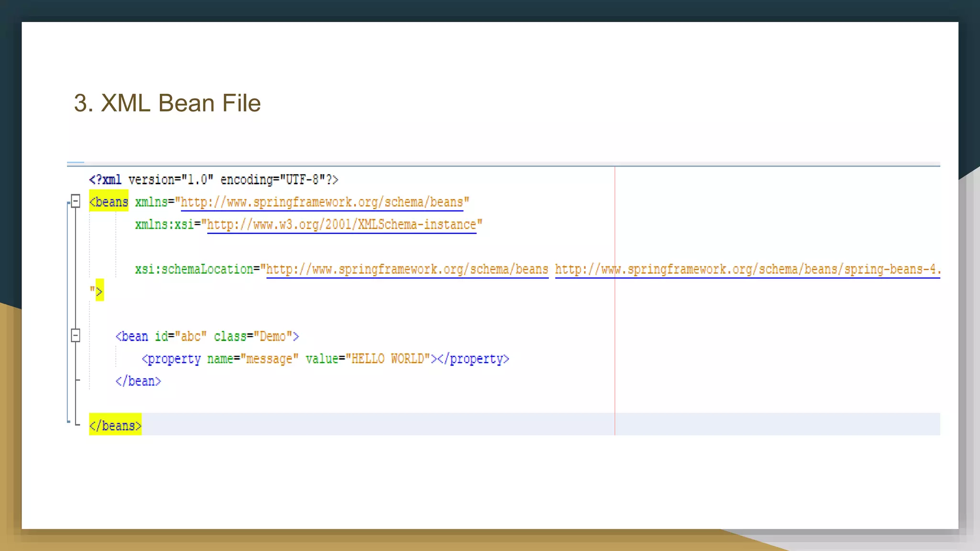Click the "Demo" class attribute value
Viewport: 980px width, 551px height.
tap(272, 337)
